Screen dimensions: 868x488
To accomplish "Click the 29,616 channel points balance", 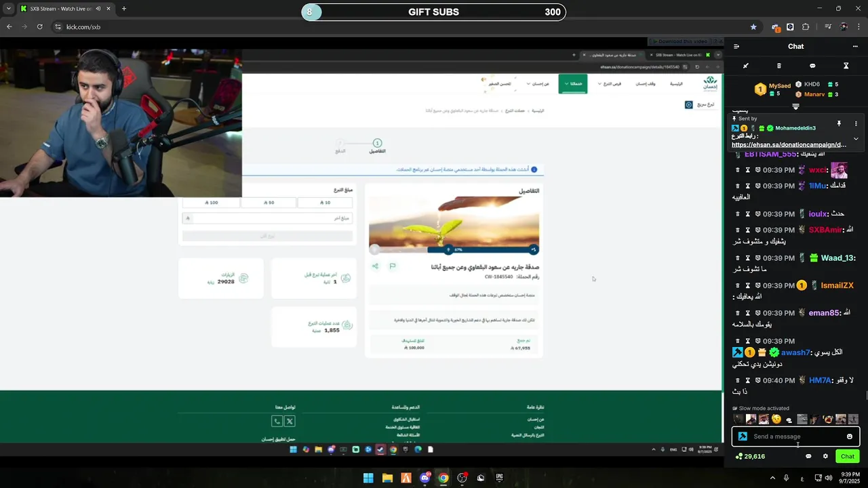I will [x=750, y=457].
